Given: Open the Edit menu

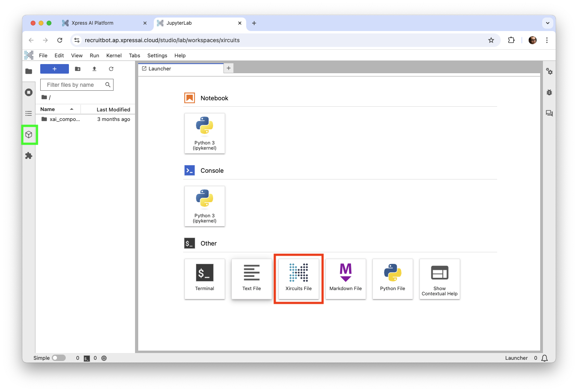Looking at the screenshot, I should pos(59,55).
